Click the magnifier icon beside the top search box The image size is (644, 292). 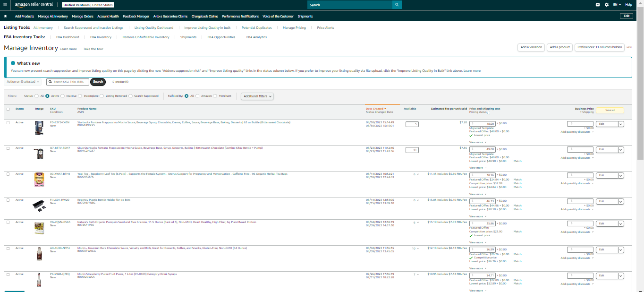[x=397, y=5]
